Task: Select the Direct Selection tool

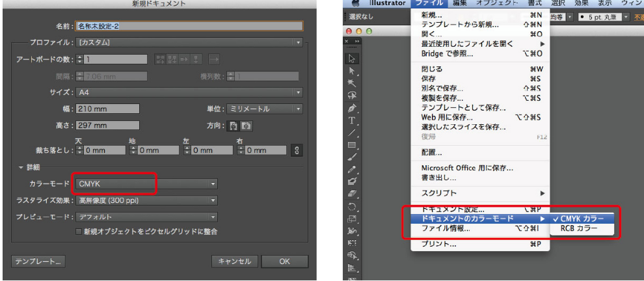Action: pos(351,71)
